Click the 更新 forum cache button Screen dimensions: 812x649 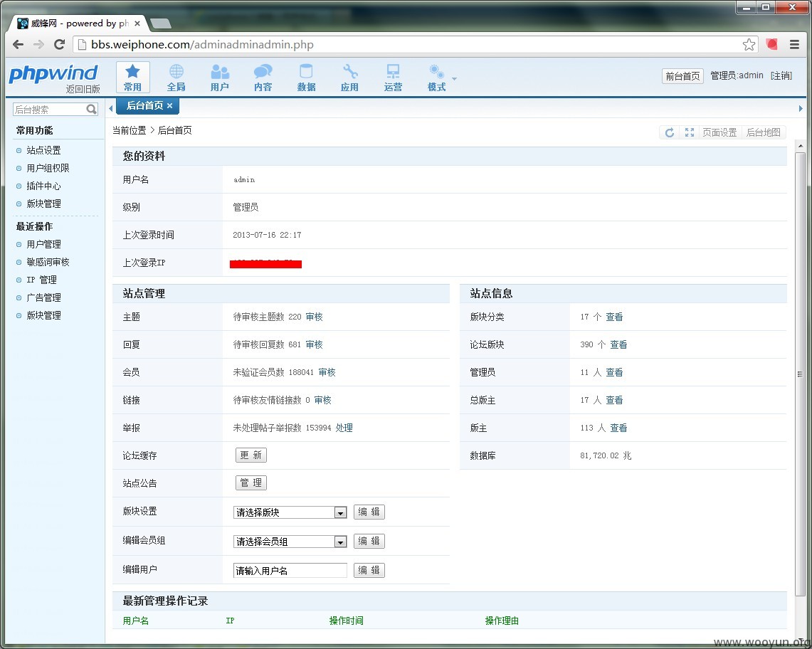pyautogui.click(x=251, y=455)
